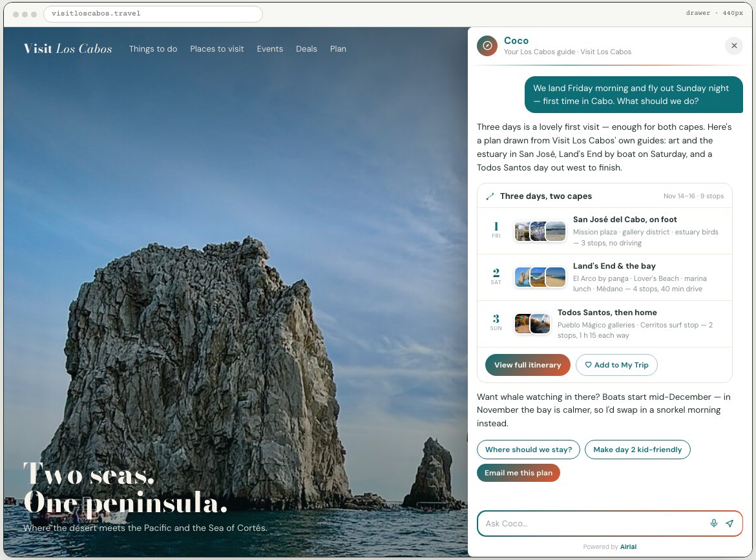Click the microphone voice input icon

[x=713, y=523]
